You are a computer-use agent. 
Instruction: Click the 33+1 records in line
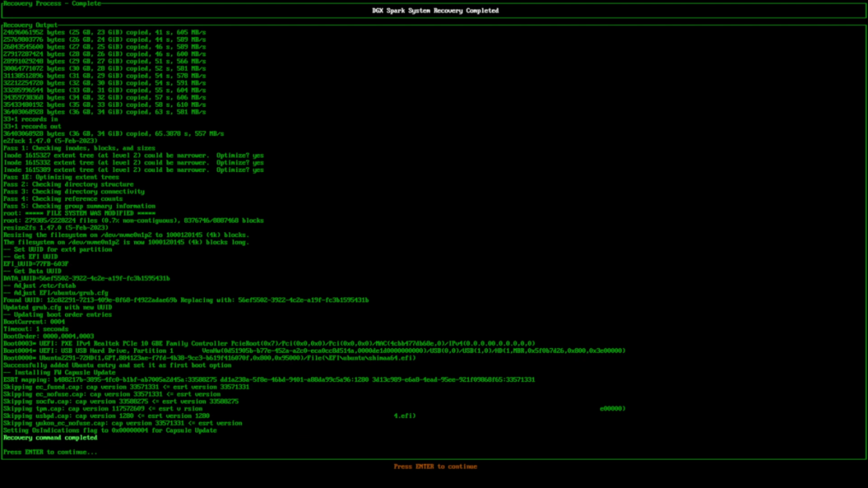tap(31, 119)
